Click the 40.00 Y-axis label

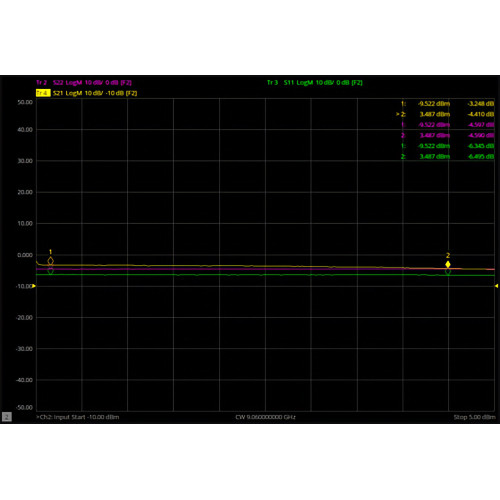(25, 130)
